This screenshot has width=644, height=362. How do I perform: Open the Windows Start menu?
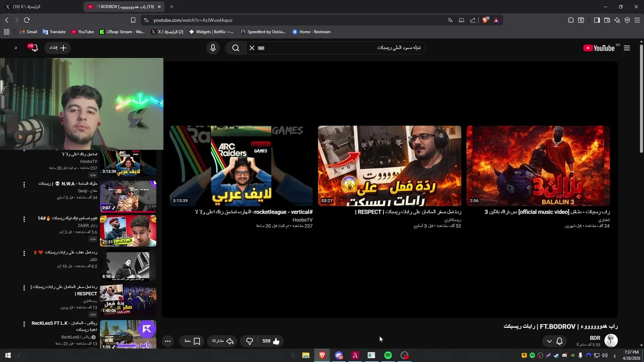[8, 355]
